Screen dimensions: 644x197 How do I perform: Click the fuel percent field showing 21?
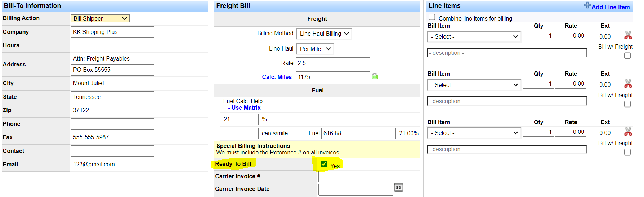pos(240,119)
